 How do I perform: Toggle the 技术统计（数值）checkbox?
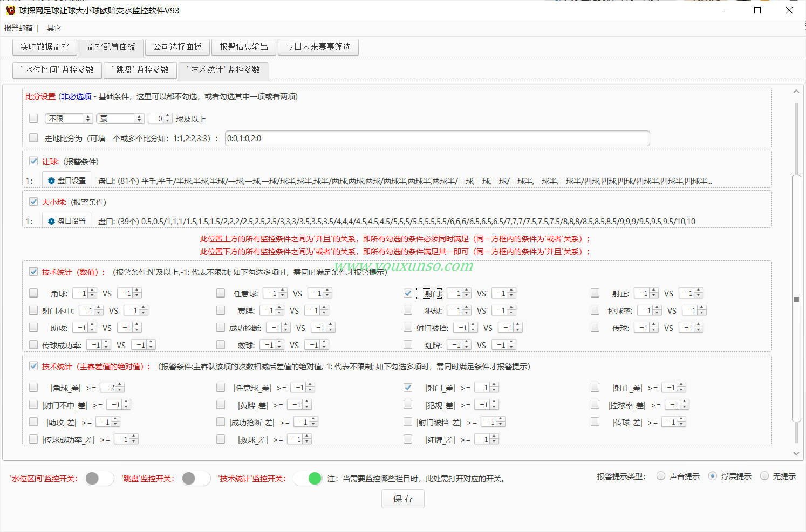tap(33, 272)
